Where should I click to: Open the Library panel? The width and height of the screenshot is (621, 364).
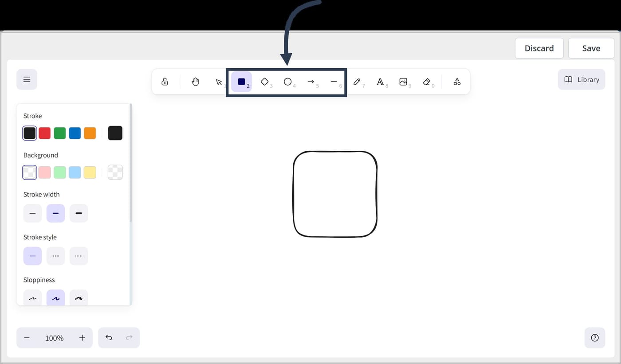582,79
